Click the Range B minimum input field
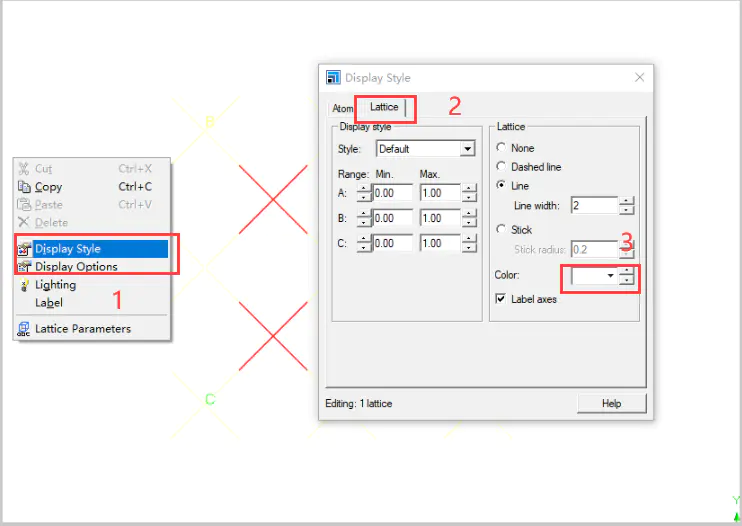 392,218
